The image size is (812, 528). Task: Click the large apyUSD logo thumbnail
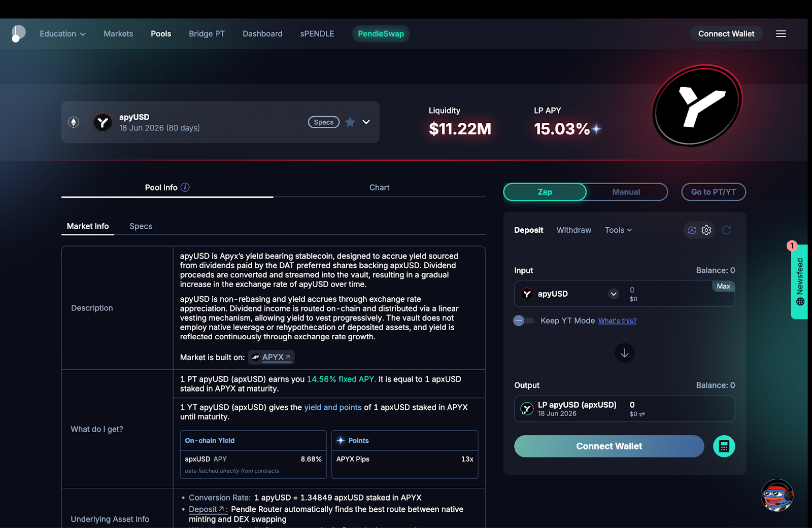tap(697, 105)
